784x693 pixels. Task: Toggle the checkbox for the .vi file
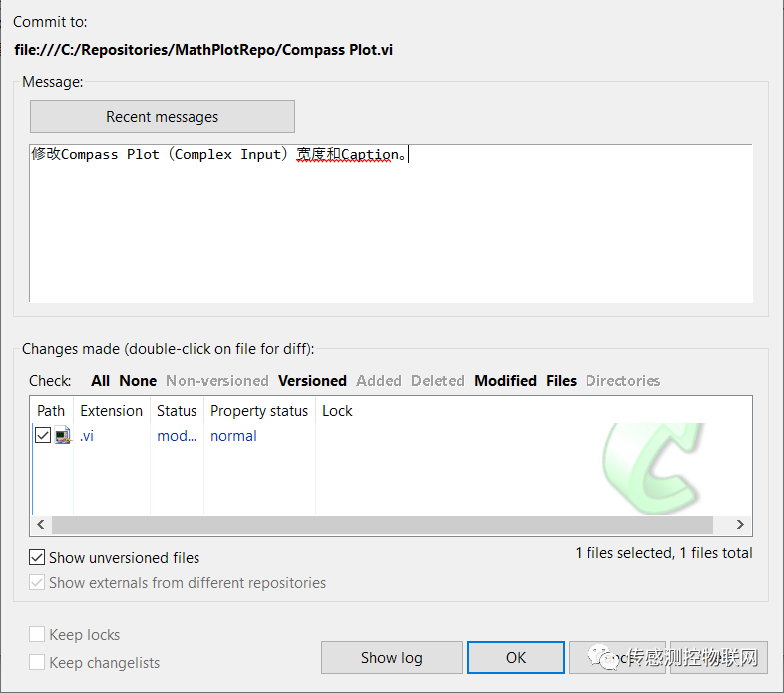(x=44, y=436)
